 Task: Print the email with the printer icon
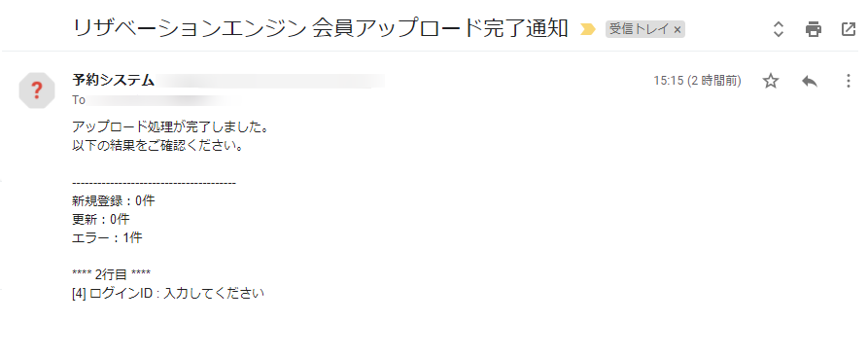(813, 29)
